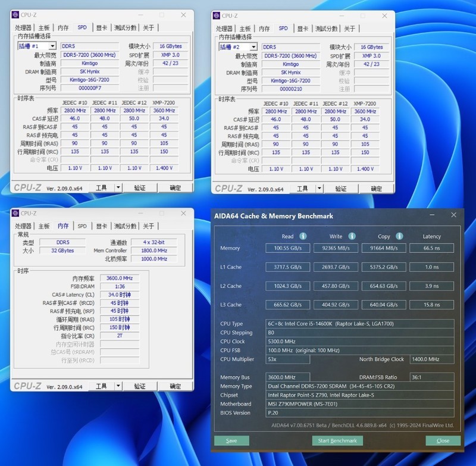
Task: Switch to the 处理器 tab in the first CPU-Z window
Action: (24, 27)
